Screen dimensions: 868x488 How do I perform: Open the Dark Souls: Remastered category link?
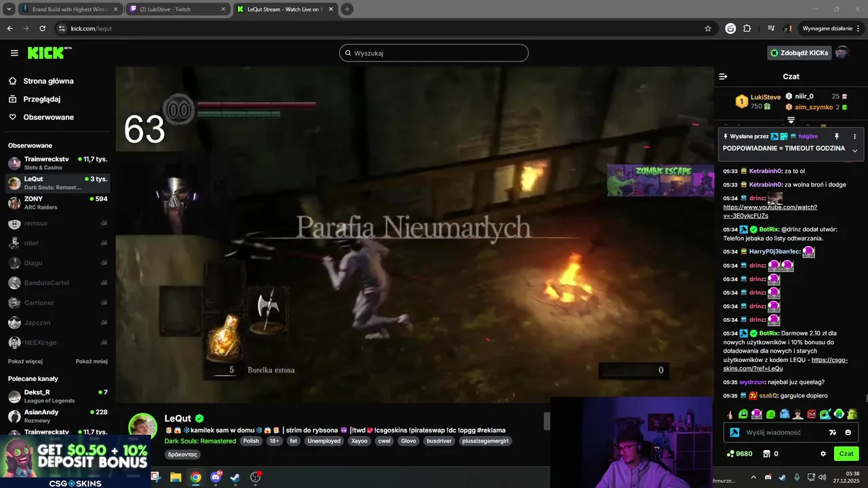click(200, 441)
